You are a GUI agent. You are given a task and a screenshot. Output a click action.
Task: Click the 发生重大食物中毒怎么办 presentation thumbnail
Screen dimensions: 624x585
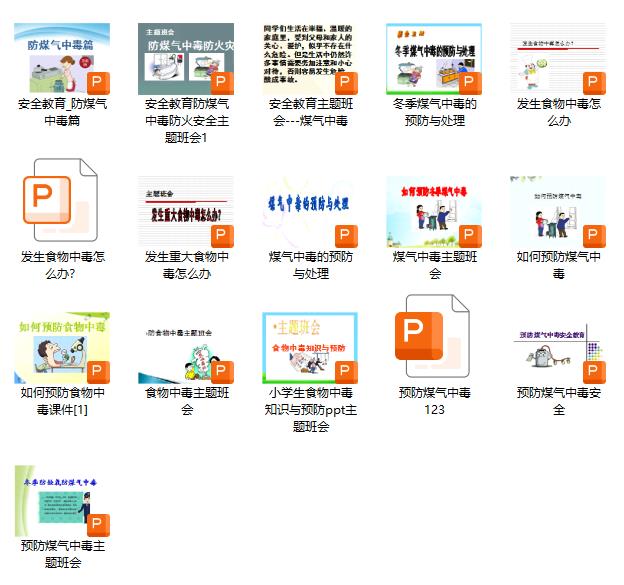(x=186, y=211)
